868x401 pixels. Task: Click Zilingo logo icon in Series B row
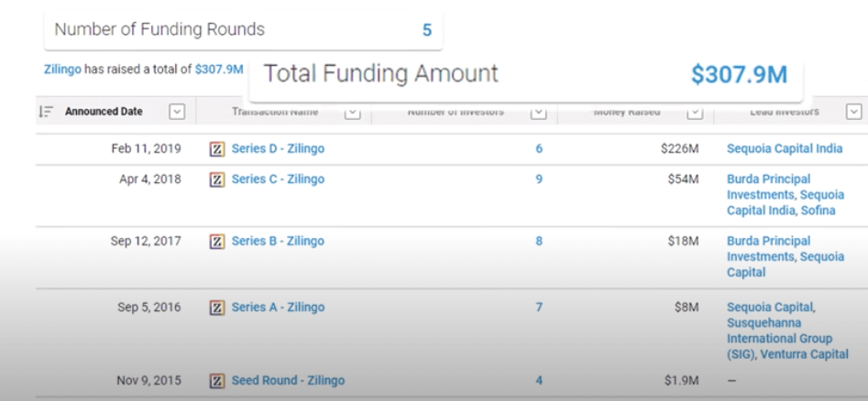(217, 242)
